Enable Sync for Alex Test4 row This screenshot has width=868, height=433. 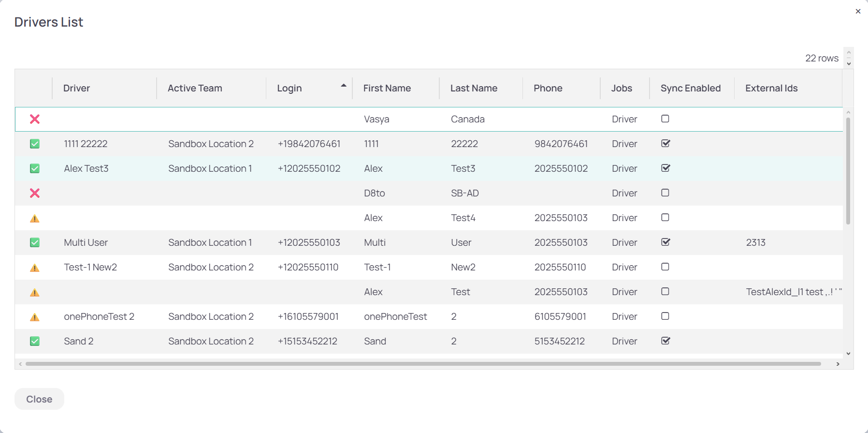pos(665,217)
